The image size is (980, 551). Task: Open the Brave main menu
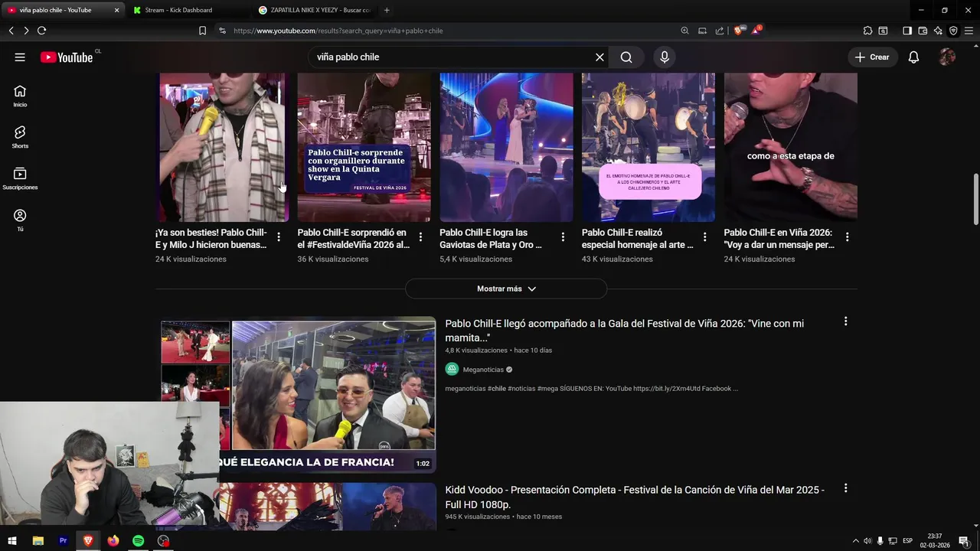click(x=969, y=31)
